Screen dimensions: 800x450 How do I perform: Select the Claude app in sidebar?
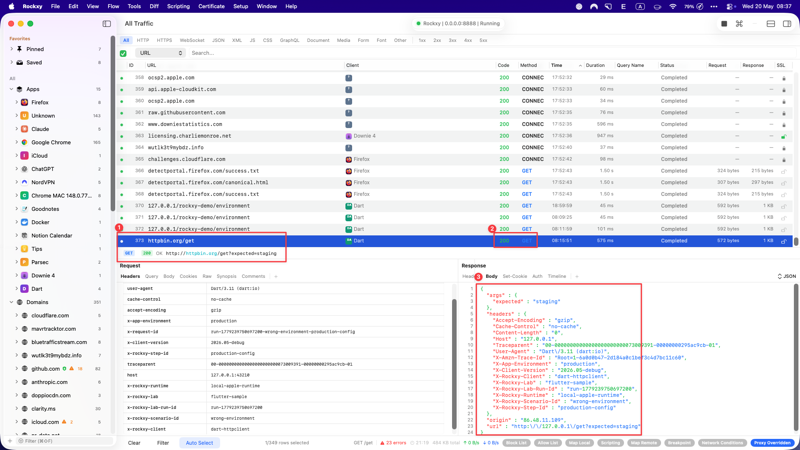40,129
